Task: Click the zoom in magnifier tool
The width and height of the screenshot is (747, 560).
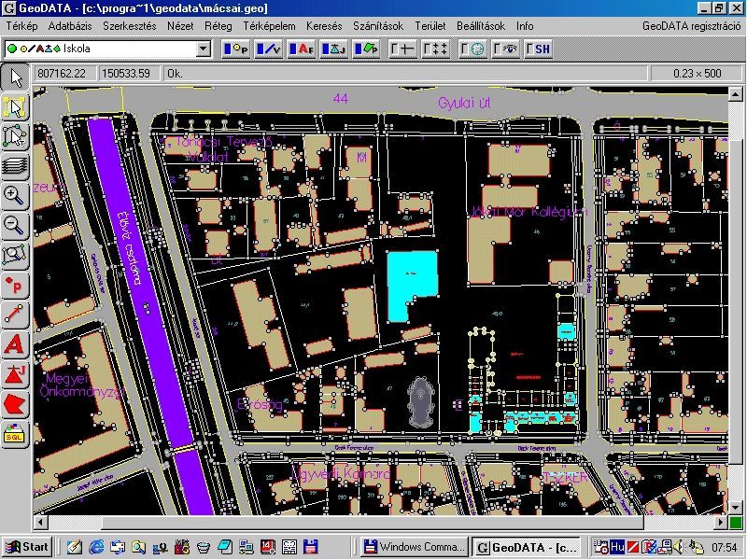Action: 15,195
